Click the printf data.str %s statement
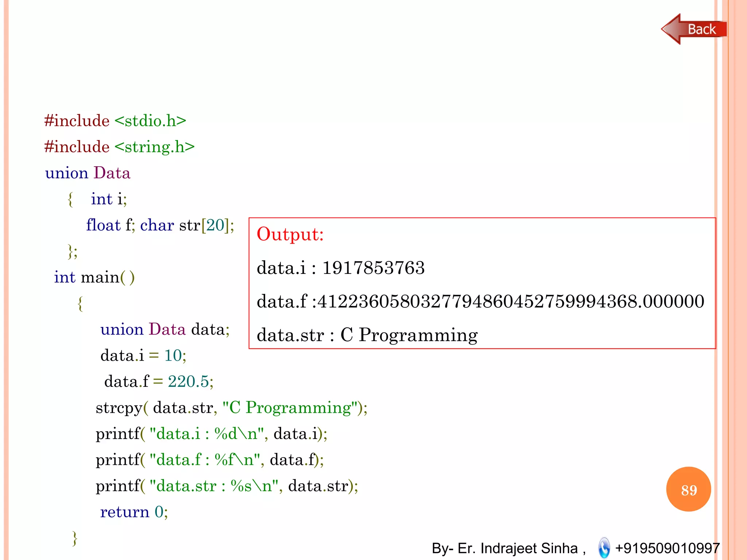747x560 pixels. pos(227,486)
